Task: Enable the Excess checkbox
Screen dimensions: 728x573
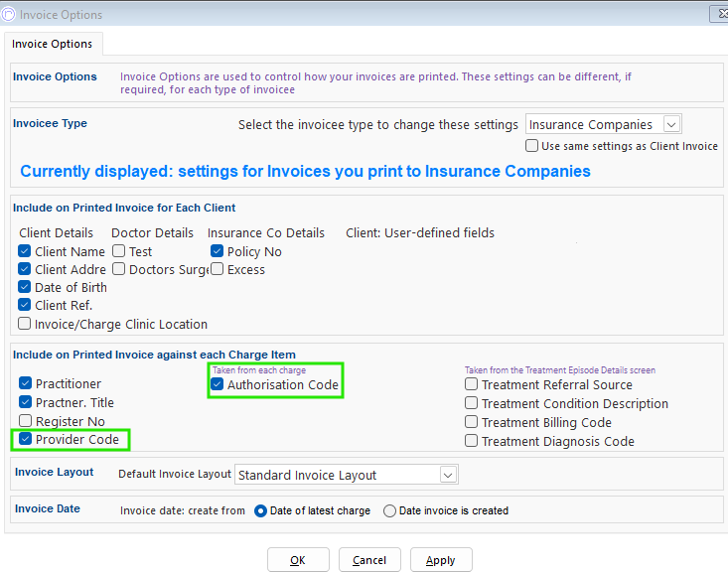Action: 217,270
